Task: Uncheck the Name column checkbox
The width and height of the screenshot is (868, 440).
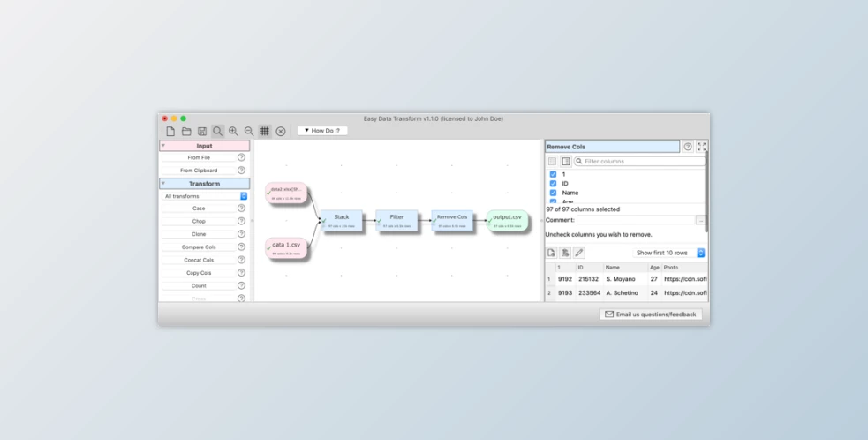Action: (x=553, y=193)
